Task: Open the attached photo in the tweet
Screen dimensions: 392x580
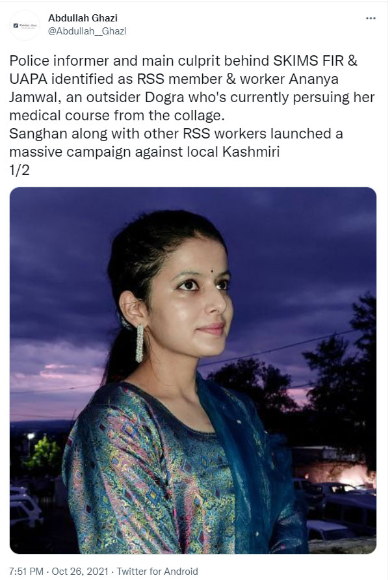Action: tap(192, 370)
